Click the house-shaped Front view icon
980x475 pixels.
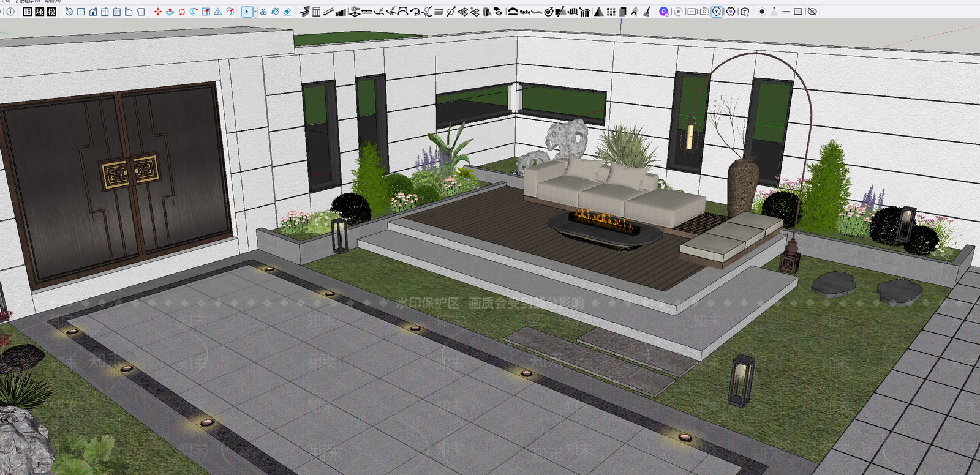coord(93,12)
